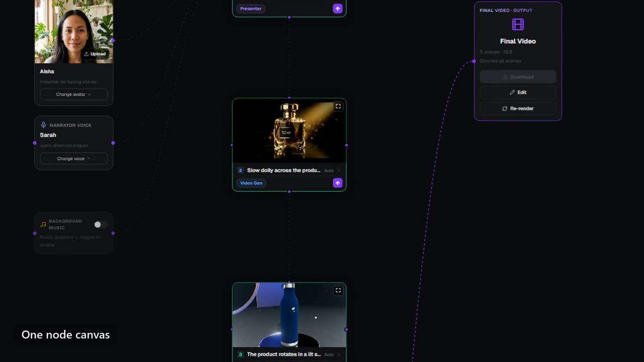Screen dimensions: 644x362
Task: Click the film icon in Final Video node
Action: 518,24
